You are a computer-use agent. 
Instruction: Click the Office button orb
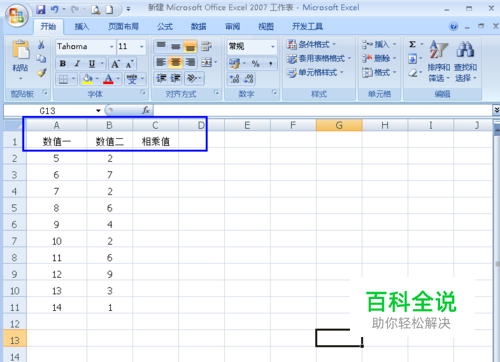point(17,15)
